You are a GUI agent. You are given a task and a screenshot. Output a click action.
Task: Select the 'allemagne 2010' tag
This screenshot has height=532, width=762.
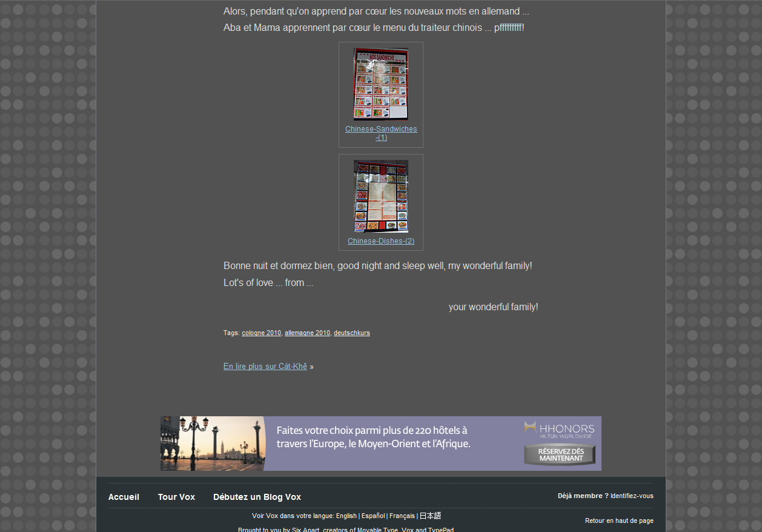[307, 333]
